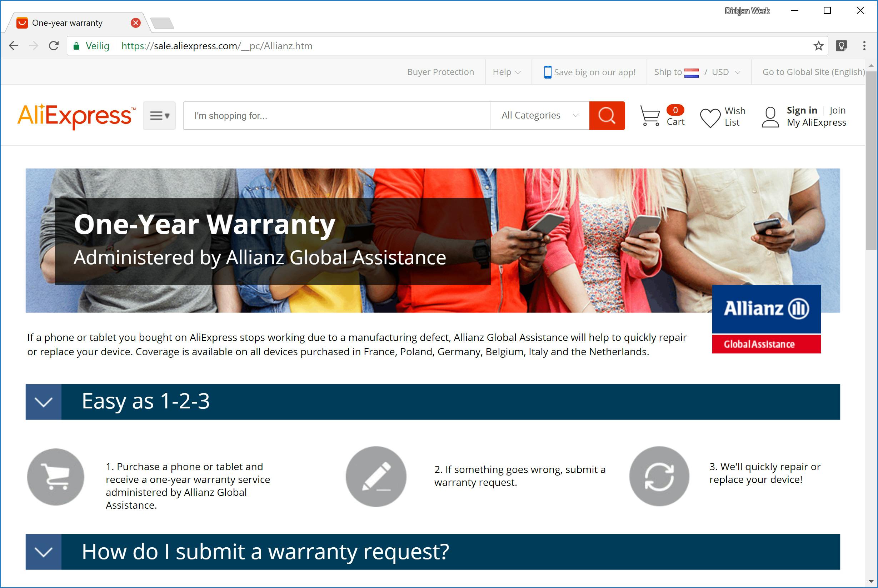
Task: Expand the Ship to USD currency selector
Action: [697, 72]
